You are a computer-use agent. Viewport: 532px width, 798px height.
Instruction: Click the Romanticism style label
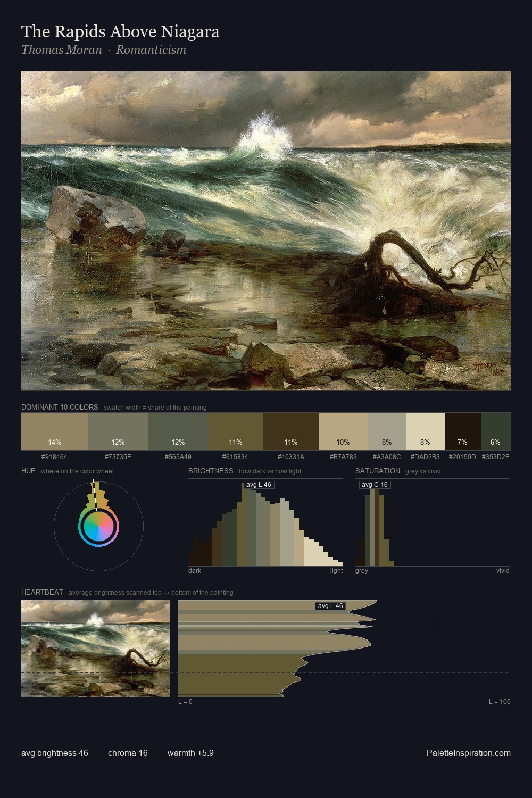(151, 50)
